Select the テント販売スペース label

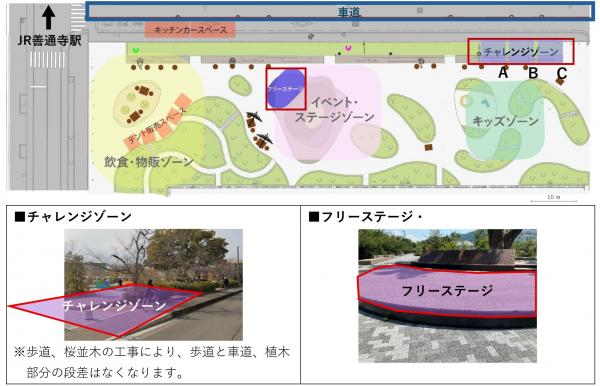pos(157,125)
